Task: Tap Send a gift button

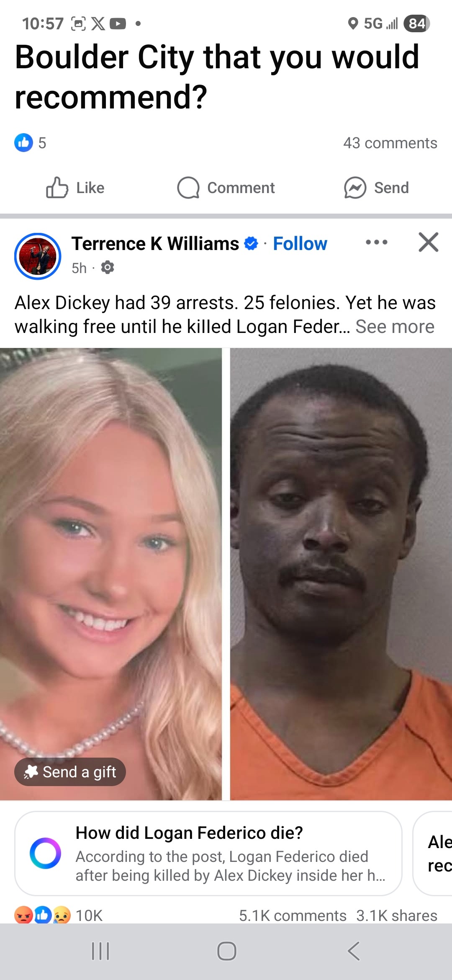Action: point(70,771)
